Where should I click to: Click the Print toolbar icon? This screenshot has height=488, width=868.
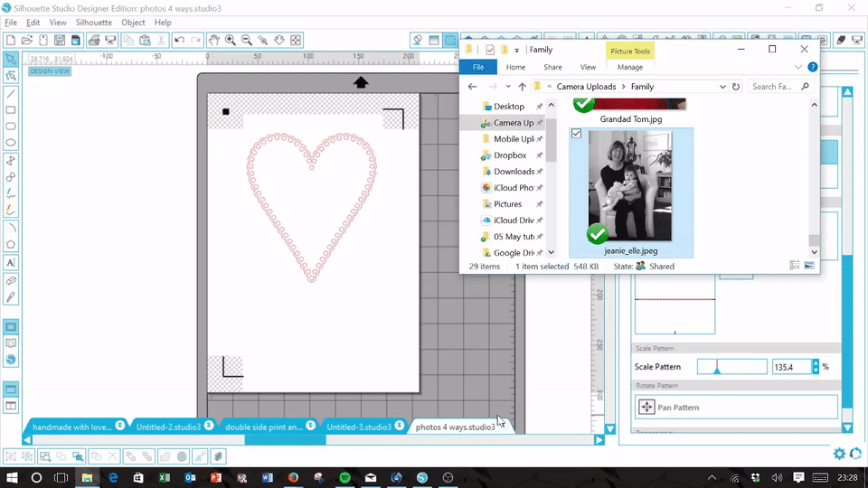(94, 40)
